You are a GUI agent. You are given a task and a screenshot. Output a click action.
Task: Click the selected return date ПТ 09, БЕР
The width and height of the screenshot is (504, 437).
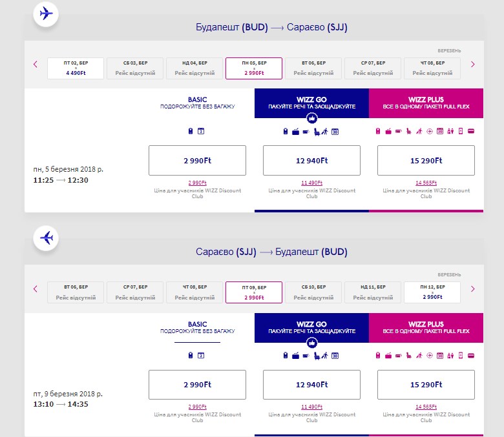[254, 292]
